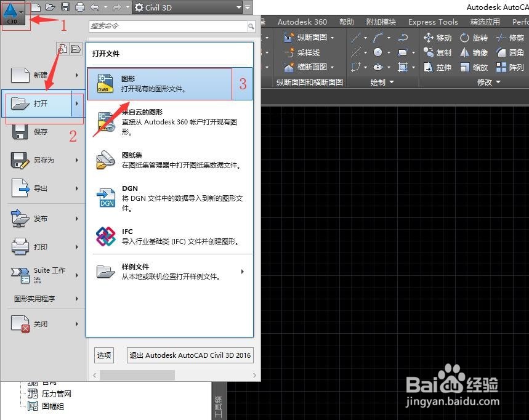529x420 pixels.
Task: Expand the quick access toolbar customize arrow
Action: 248,7
